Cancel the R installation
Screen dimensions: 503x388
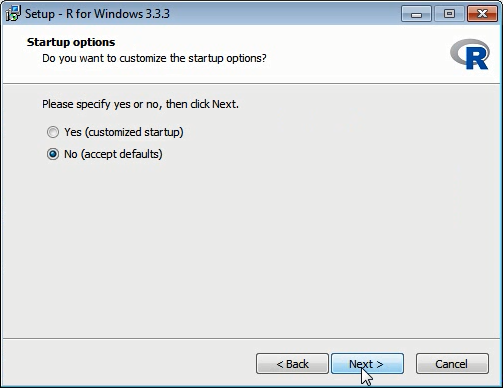452,364
